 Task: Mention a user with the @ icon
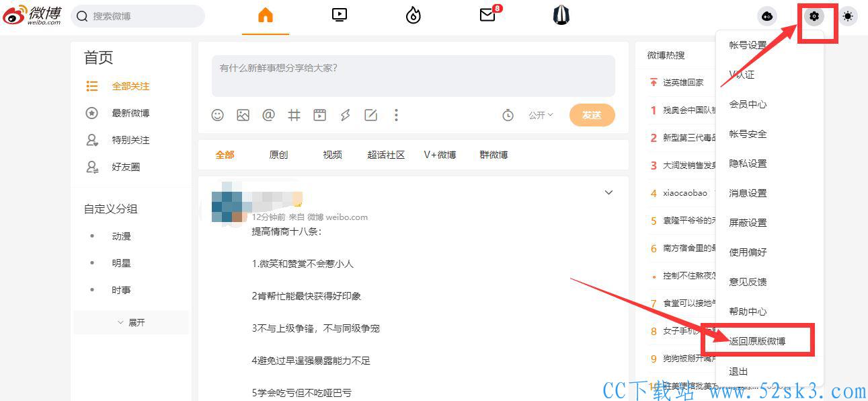pos(268,115)
